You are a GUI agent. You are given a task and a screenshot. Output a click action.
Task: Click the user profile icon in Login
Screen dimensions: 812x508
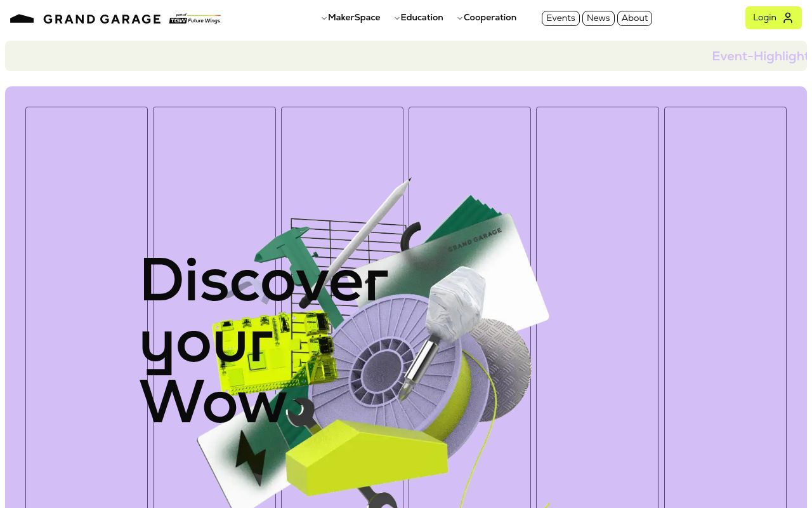coord(788,18)
